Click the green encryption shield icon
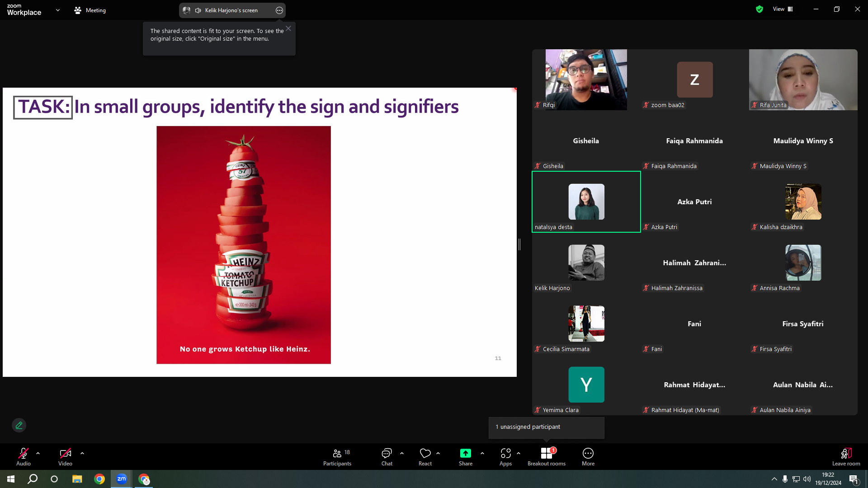The height and width of the screenshot is (488, 868). (759, 9)
